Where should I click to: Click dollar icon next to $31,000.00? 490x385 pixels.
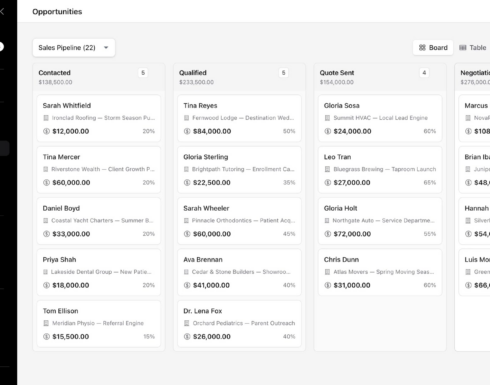click(x=328, y=285)
